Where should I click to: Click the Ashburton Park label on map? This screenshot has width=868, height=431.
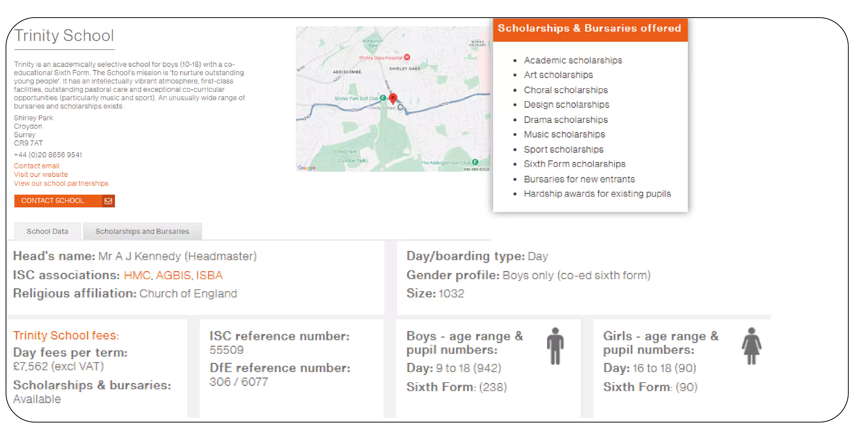pos(372,43)
